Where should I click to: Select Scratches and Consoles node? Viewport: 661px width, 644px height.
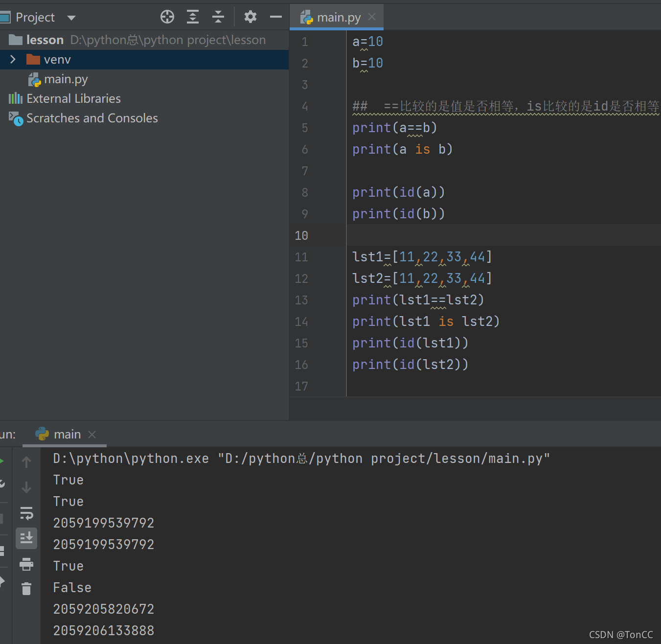click(92, 118)
